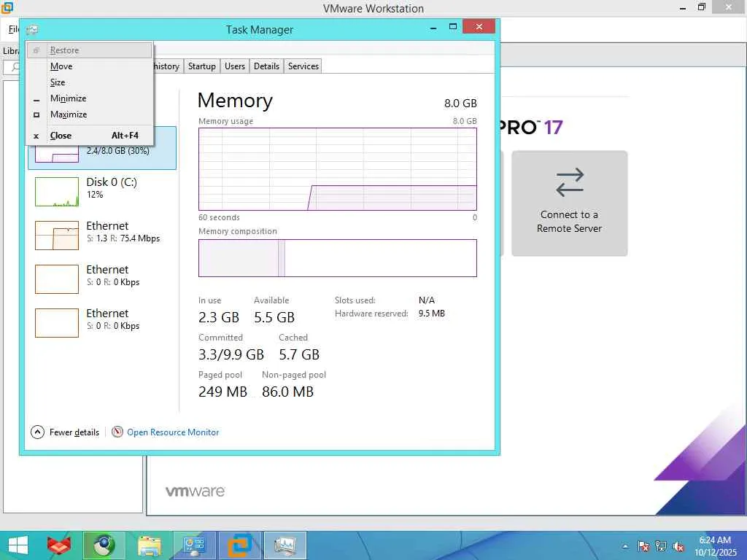This screenshot has height=560, width=747.
Task: Click the remote server arrows icon
Action: 569,182
